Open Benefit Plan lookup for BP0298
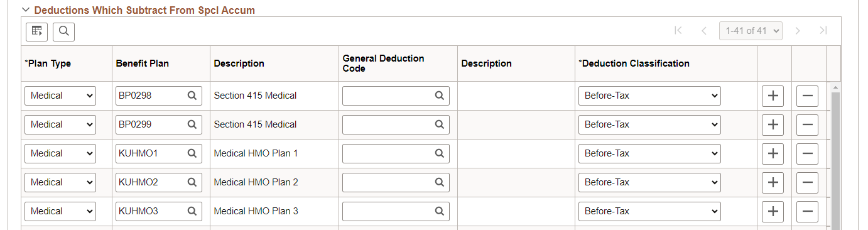The width and height of the screenshot is (868, 230). tap(192, 96)
